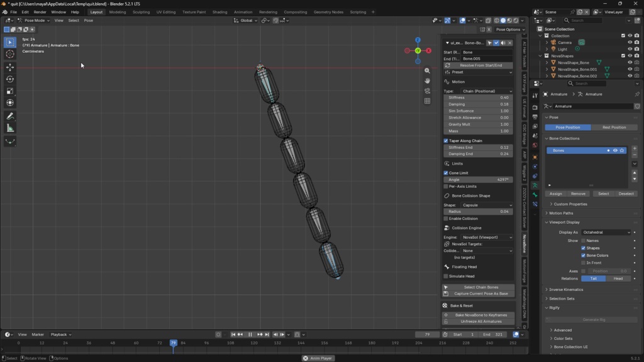644x362 pixels.
Task: Adjust the Gravity Mult slider
Action: (479, 124)
